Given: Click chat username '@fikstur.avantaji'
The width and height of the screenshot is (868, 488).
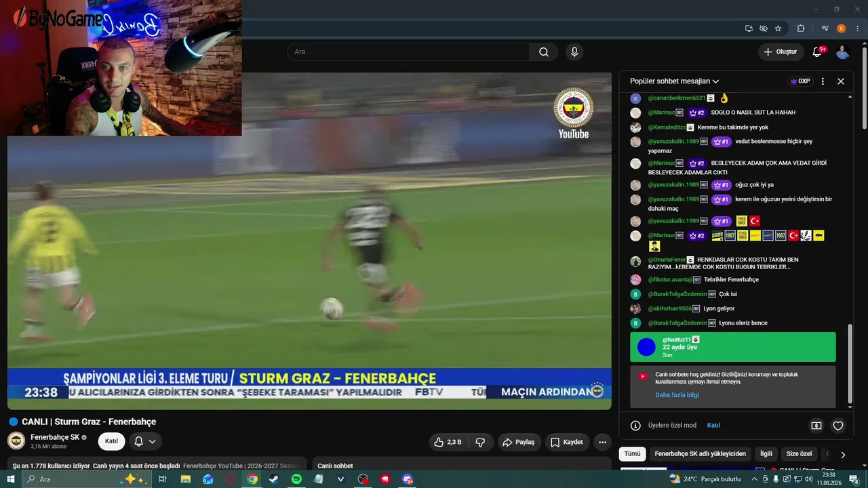Looking at the screenshot, I should coord(670,280).
